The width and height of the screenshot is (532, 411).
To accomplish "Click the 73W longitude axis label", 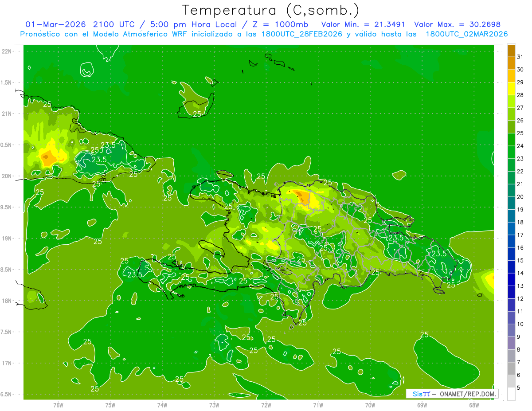I will click(214, 405).
